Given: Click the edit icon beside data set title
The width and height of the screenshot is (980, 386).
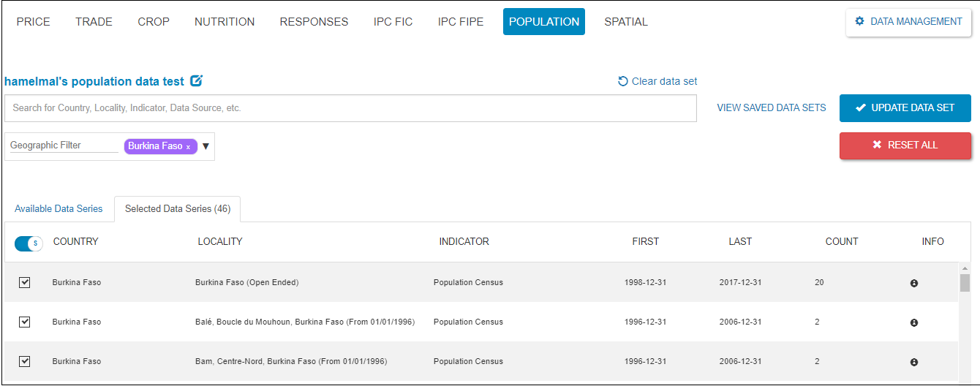Looking at the screenshot, I should [196, 81].
